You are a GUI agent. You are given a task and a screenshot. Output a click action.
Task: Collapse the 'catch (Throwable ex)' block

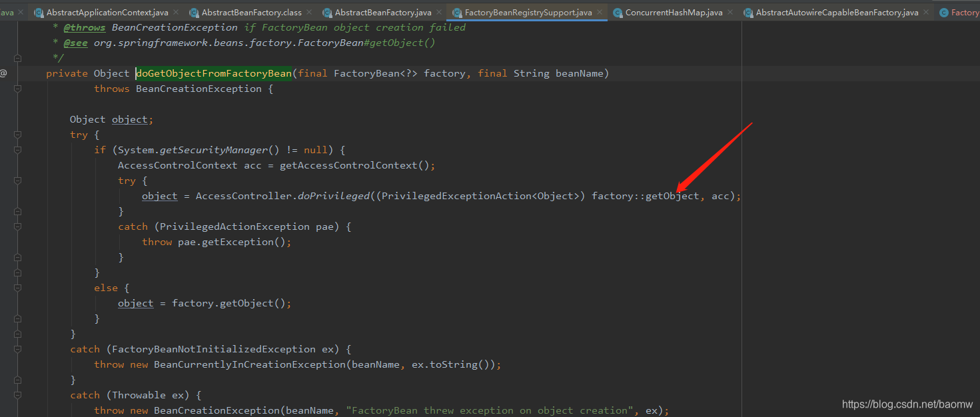17,395
